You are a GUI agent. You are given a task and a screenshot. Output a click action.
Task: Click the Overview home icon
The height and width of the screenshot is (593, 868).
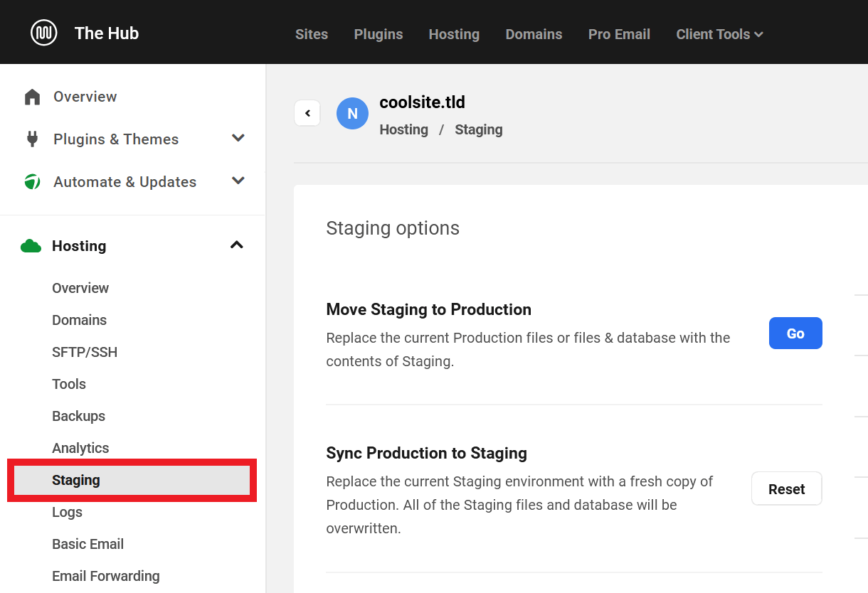tap(32, 97)
